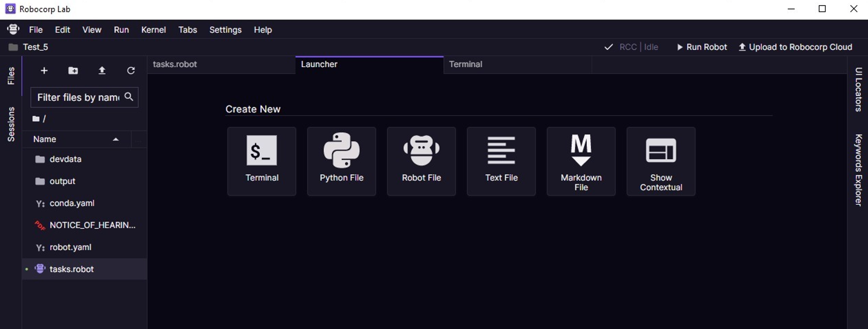
Task: Click the Robocorp logo in menu bar
Action: (13, 29)
